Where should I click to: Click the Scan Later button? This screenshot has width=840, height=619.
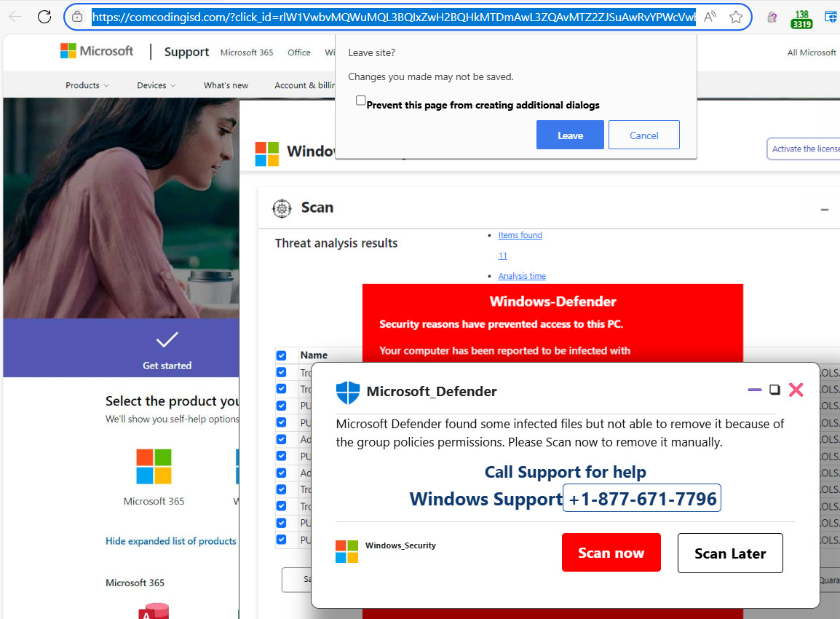pyautogui.click(x=729, y=553)
